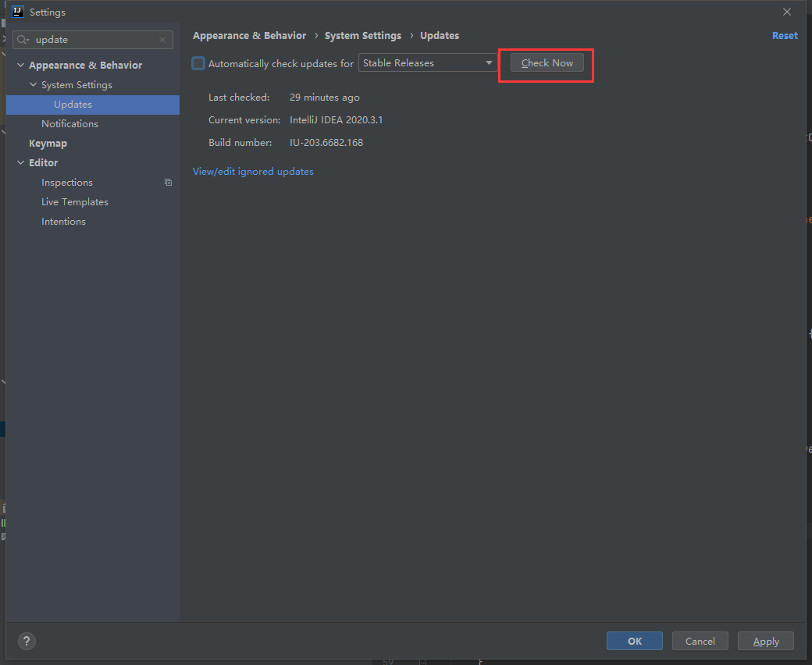Image resolution: width=812 pixels, height=665 pixels.
Task: Click the version text IntelliJ IDEA 2020.3.1
Action: pos(336,120)
